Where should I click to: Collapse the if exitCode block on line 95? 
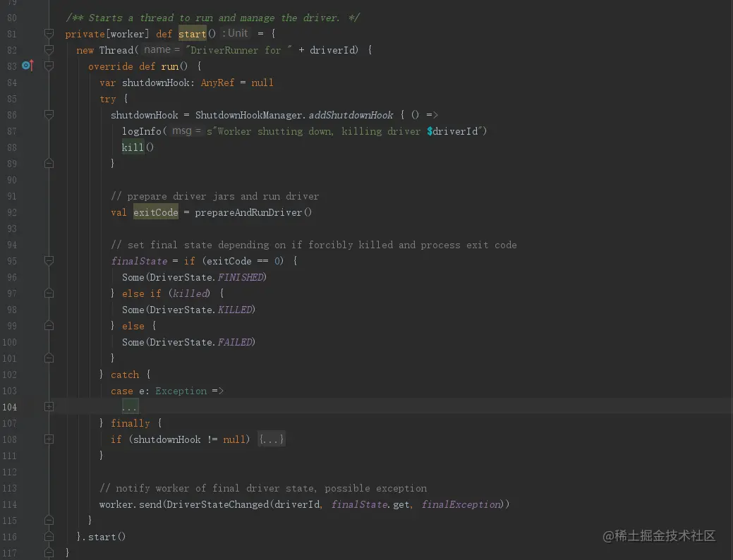pos(49,260)
